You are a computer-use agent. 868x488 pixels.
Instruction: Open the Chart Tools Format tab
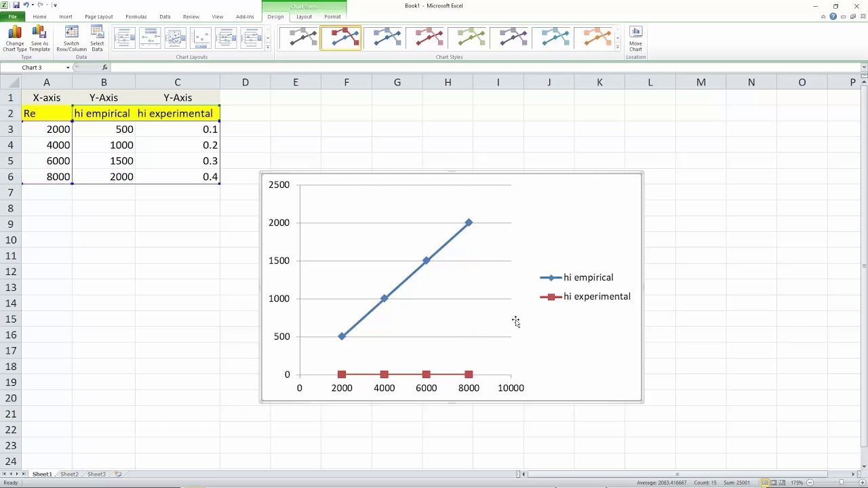(x=332, y=16)
